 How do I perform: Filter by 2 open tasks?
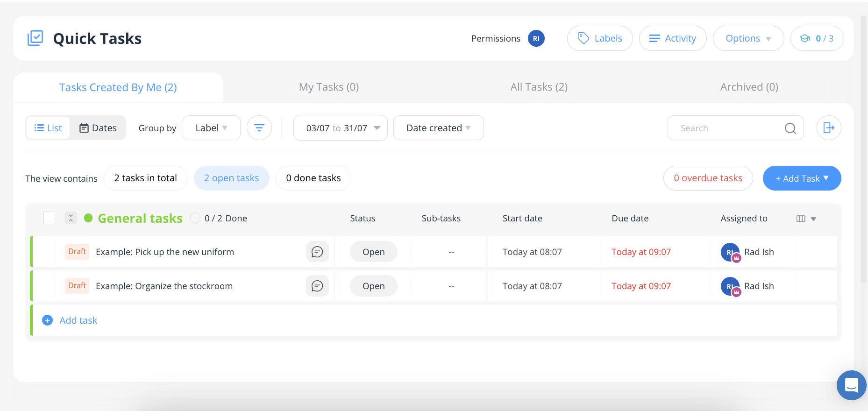point(232,178)
